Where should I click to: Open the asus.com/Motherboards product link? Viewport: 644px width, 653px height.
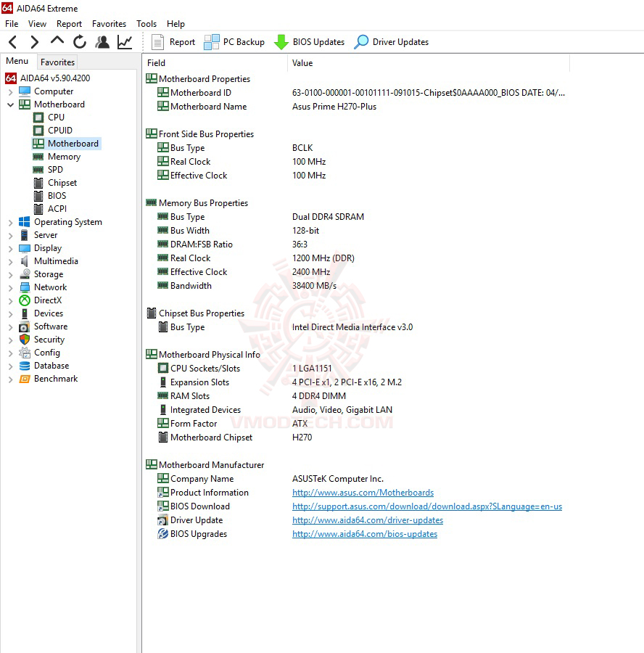click(x=363, y=493)
